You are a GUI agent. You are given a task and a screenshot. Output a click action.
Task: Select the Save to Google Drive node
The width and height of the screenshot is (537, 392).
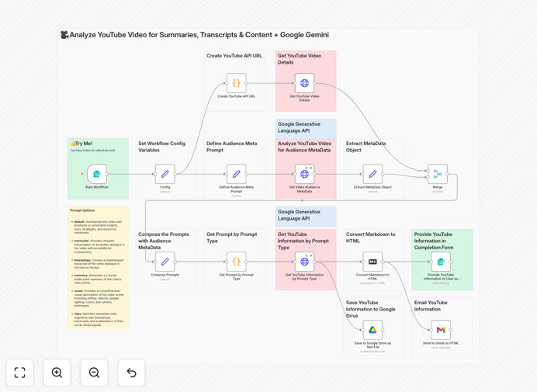coord(372,330)
